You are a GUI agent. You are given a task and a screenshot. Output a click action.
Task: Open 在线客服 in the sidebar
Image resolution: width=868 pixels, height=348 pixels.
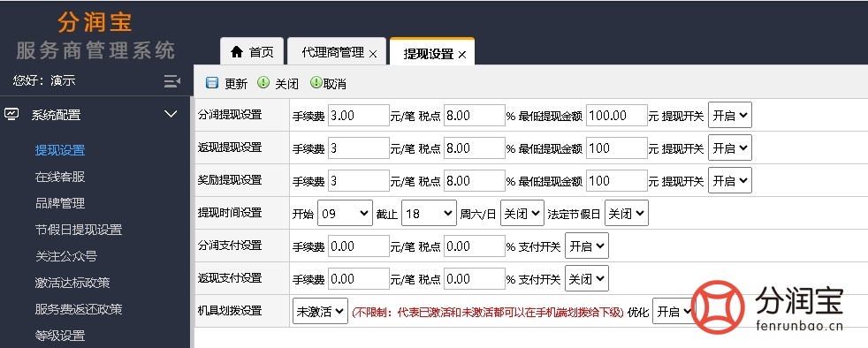pos(60,177)
